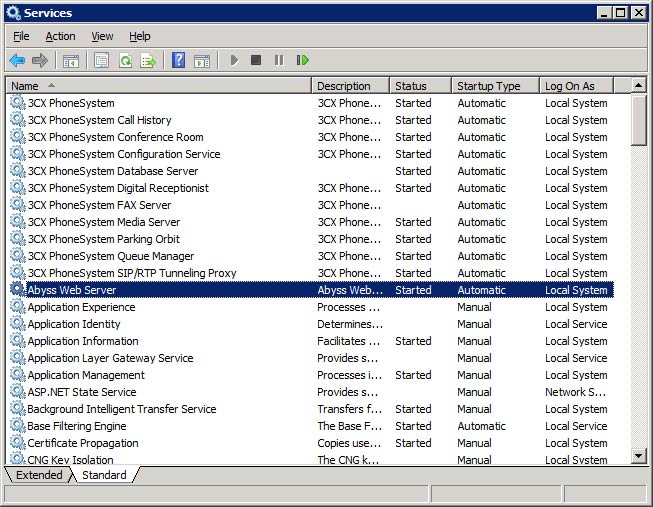The image size is (653, 507).
Task: Select the 3CX PhoneSystem service row
Action: click(310, 103)
